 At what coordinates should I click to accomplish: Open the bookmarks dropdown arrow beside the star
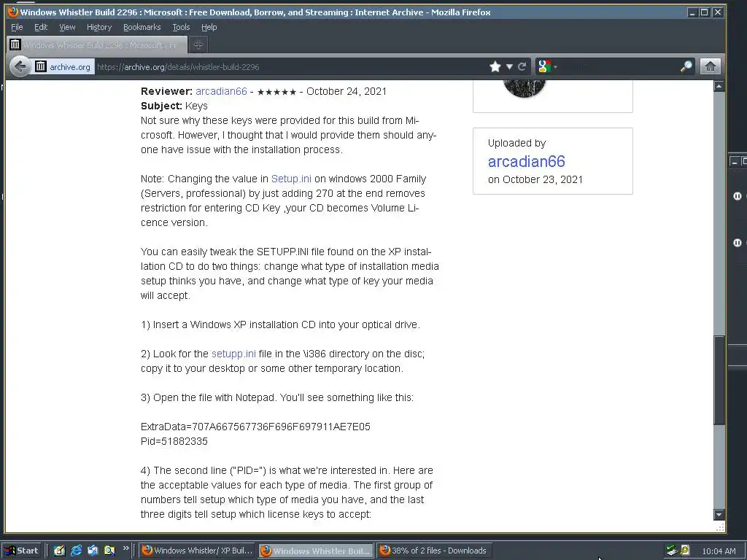pos(508,66)
